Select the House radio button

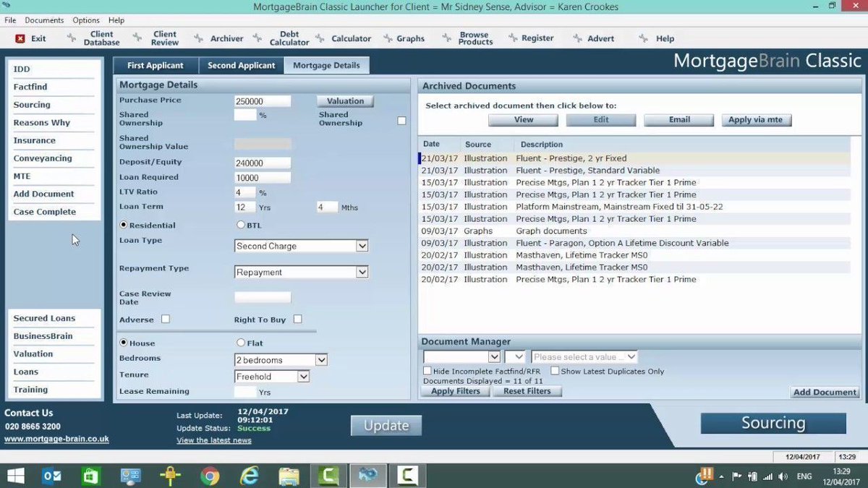[124, 343]
